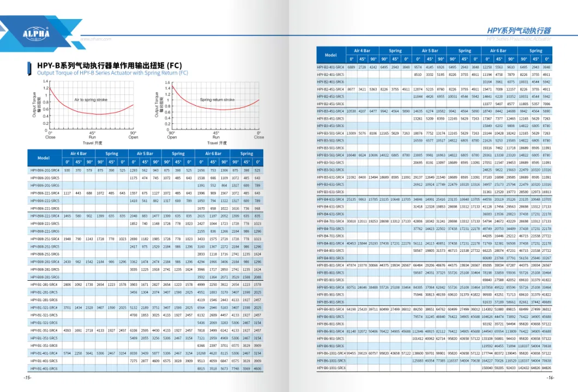Select the 'HPY-B3-631-SRC4' model cell

(x=330, y=177)
